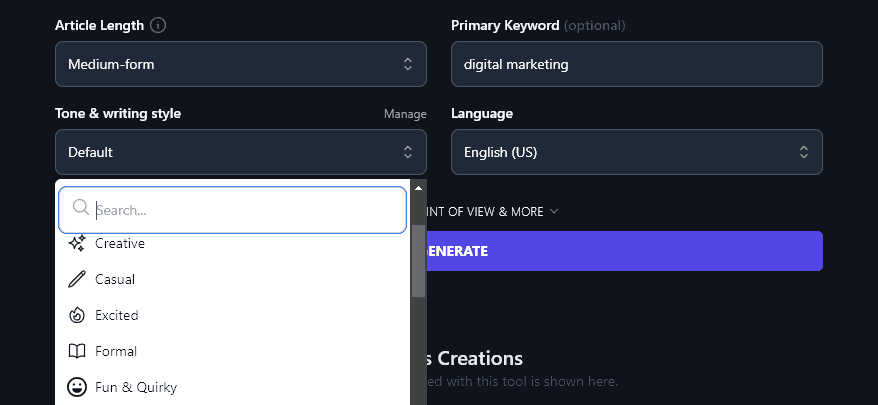The width and height of the screenshot is (878, 405).
Task: Open the Article Length dropdown
Action: 240,64
